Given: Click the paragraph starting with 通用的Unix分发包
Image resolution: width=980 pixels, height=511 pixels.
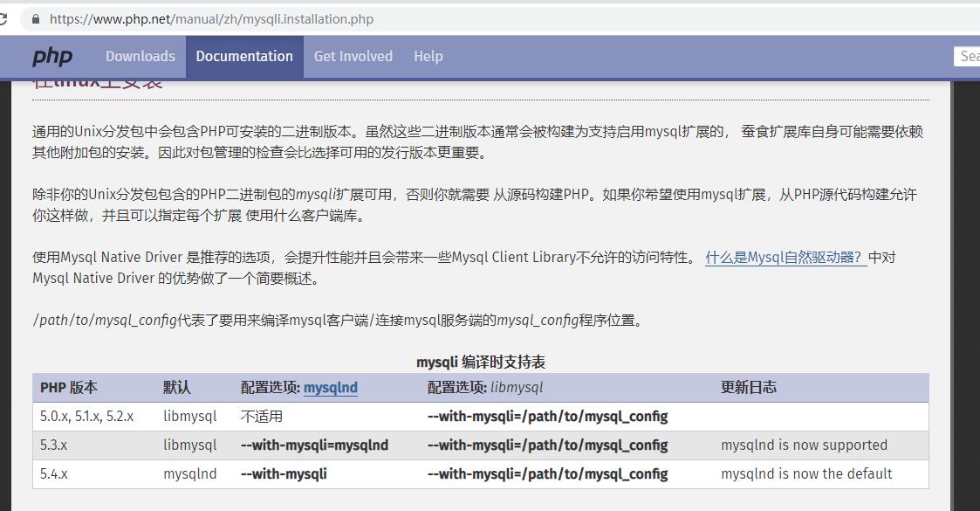Looking at the screenshot, I should (x=477, y=142).
